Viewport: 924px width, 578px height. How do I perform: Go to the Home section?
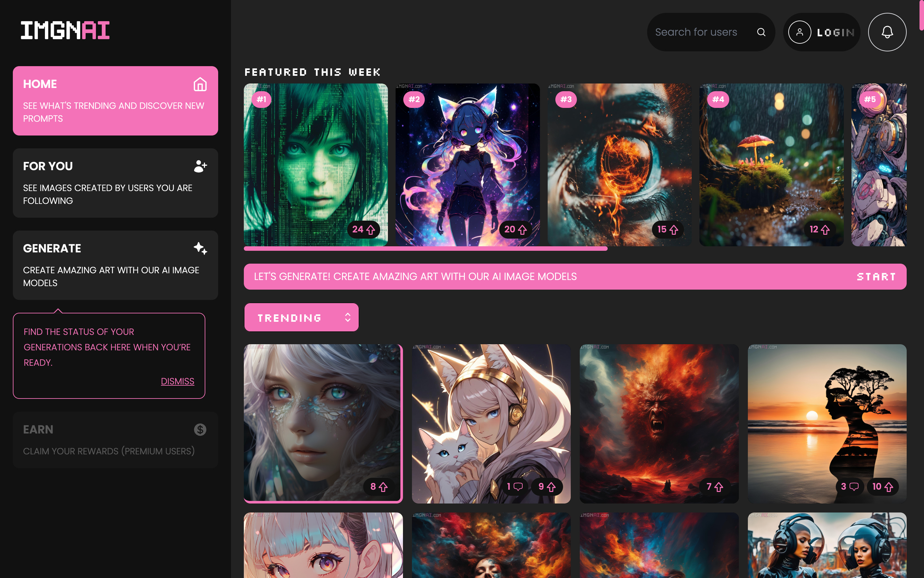[x=115, y=101]
